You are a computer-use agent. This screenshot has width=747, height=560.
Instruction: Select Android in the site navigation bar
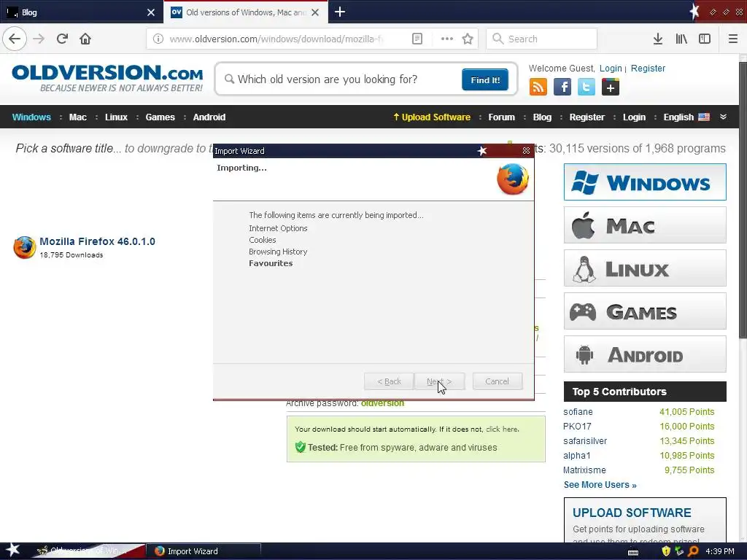209,117
